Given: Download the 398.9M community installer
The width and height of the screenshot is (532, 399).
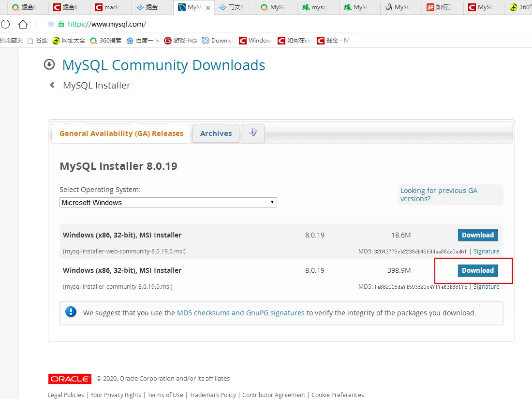Looking at the screenshot, I should (x=478, y=270).
